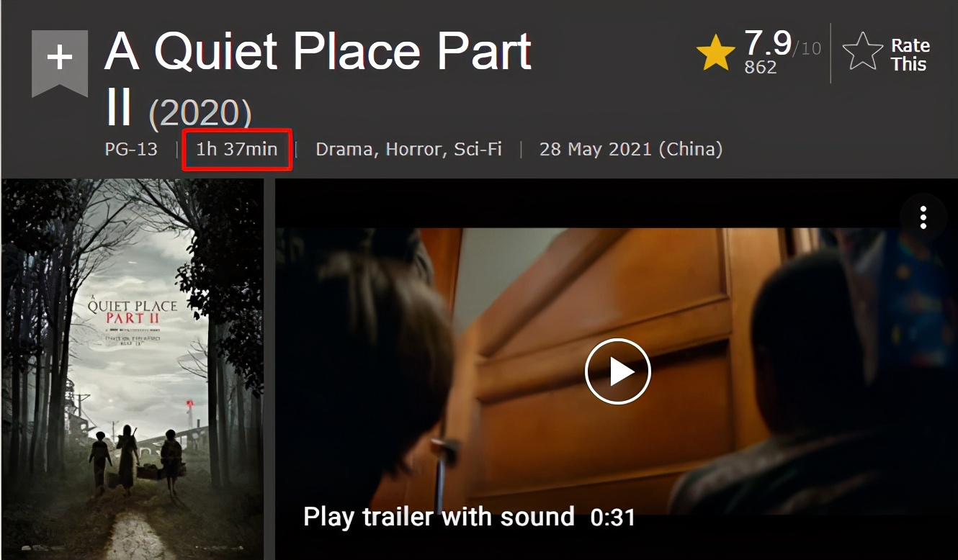Click Play trailer with sound text

coord(439,517)
